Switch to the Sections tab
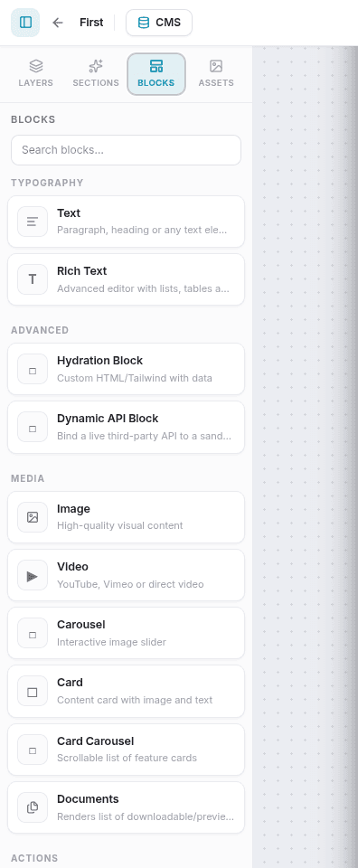Image resolution: width=358 pixels, height=868 pixels. tap(96, 74)
